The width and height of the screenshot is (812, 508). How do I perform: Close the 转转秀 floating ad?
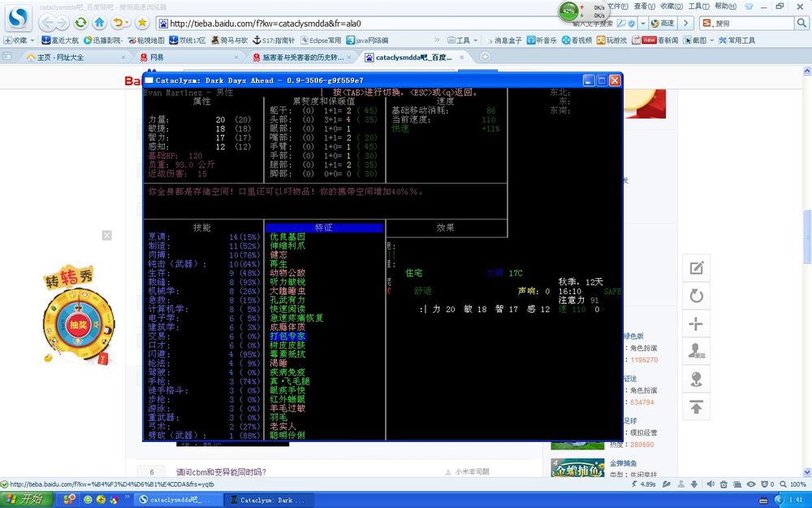[106, 236]
